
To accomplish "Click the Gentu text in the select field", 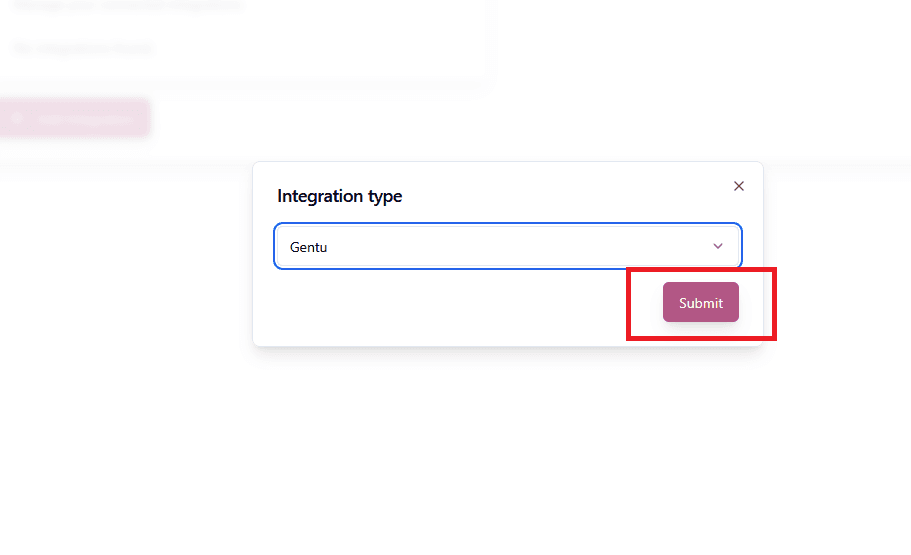I will pyautogui.click(x=309, y=248).
